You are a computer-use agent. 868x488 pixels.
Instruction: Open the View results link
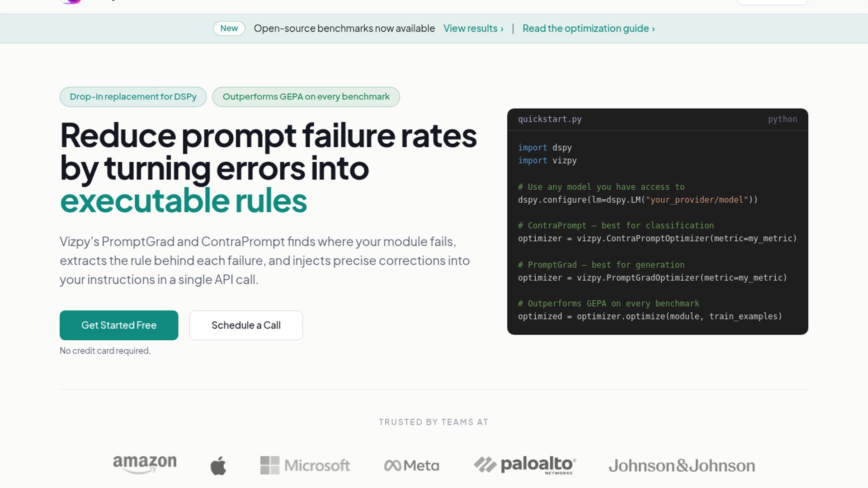[x=473, y=28]
